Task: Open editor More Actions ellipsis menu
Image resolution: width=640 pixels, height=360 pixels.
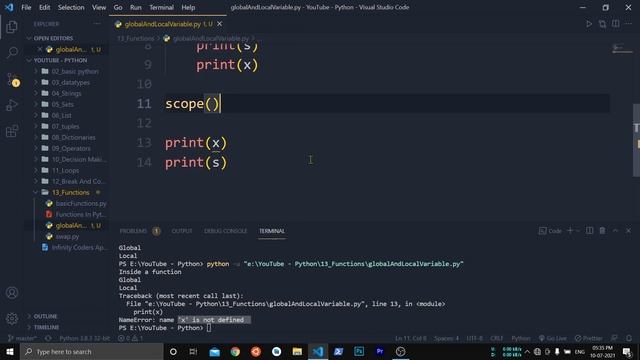Action: (629, 24)
